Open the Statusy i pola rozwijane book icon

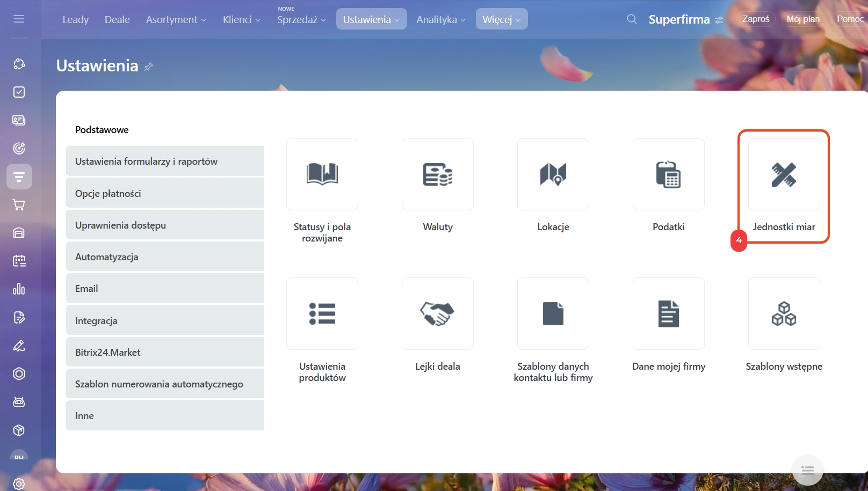pos(322,174)
